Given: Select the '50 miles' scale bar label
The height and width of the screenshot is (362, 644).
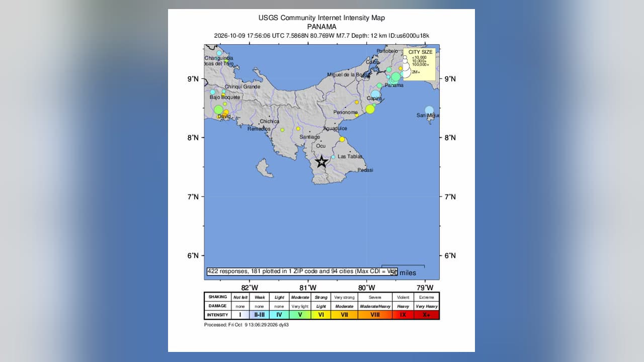Looking at the screenshot, I should [404, 273].
